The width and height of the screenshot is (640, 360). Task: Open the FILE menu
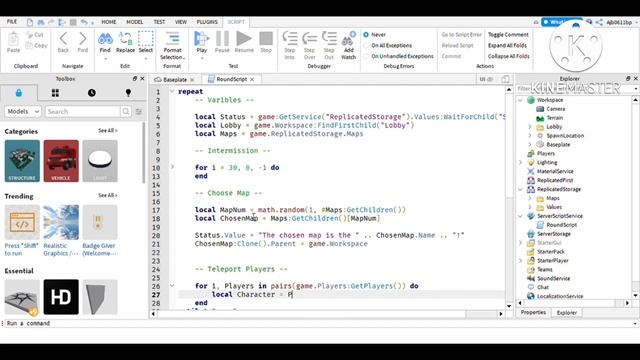(x=12, y=22)
